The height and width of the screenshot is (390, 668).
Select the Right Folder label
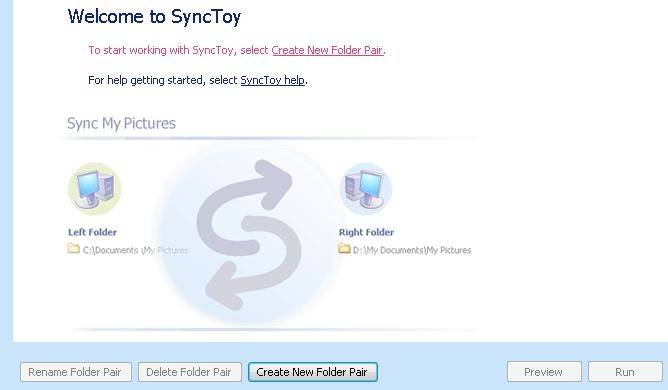pos(366,232)
